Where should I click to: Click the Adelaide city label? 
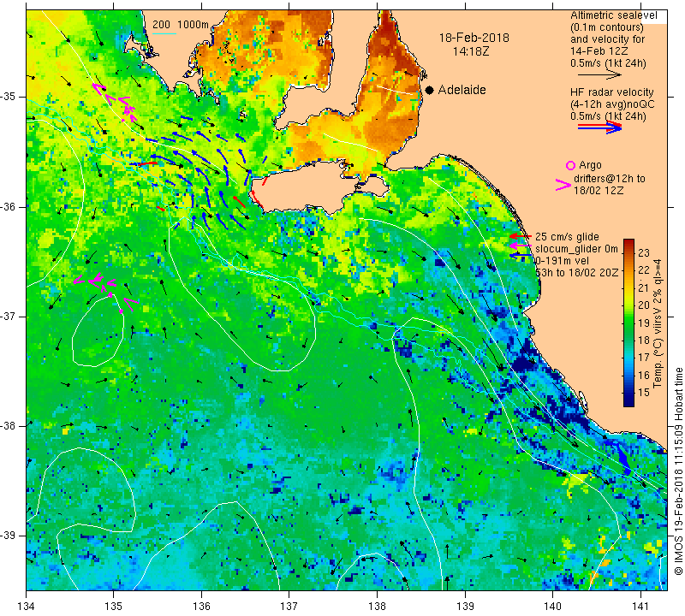(462, 90)
